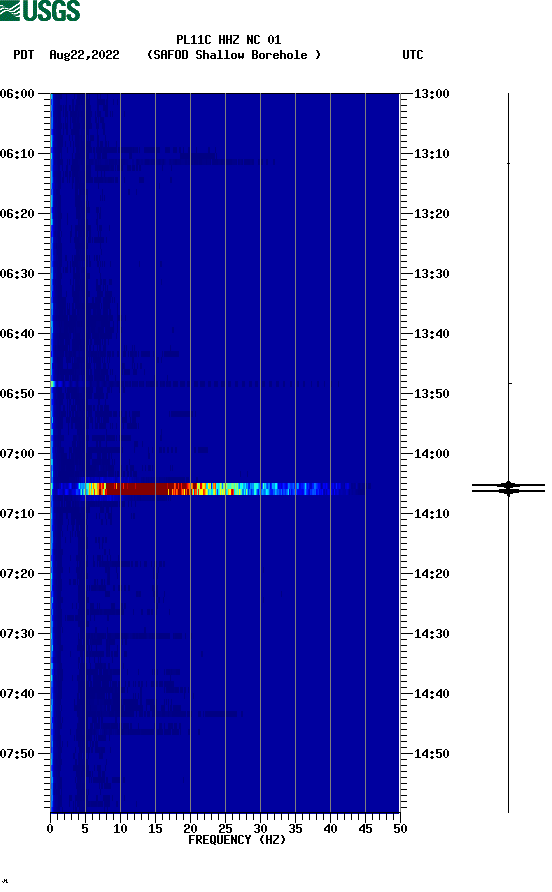The image size is (552, 892).
Task: Click the 13:00 UTC time label
Action: [x=431, y=93]
